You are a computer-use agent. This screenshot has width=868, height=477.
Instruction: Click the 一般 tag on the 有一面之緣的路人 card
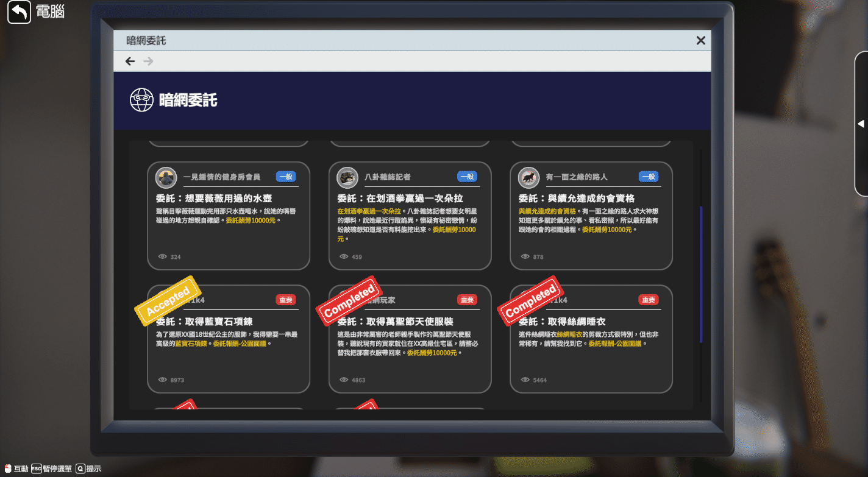click(x=649, y=177)
